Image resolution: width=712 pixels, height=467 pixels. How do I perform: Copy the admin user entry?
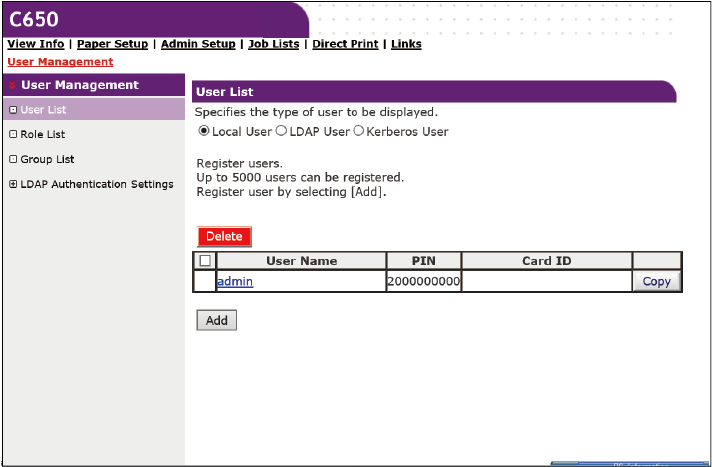(656, 282)
